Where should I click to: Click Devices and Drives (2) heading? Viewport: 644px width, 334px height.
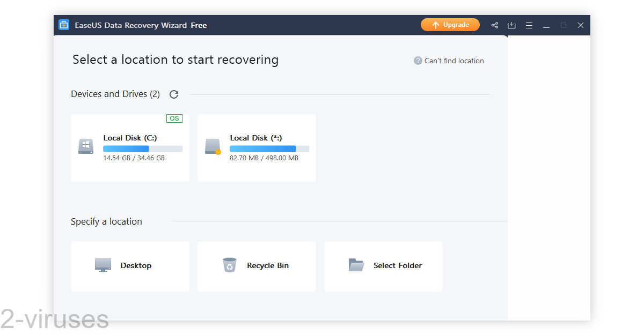coord(115,94)
